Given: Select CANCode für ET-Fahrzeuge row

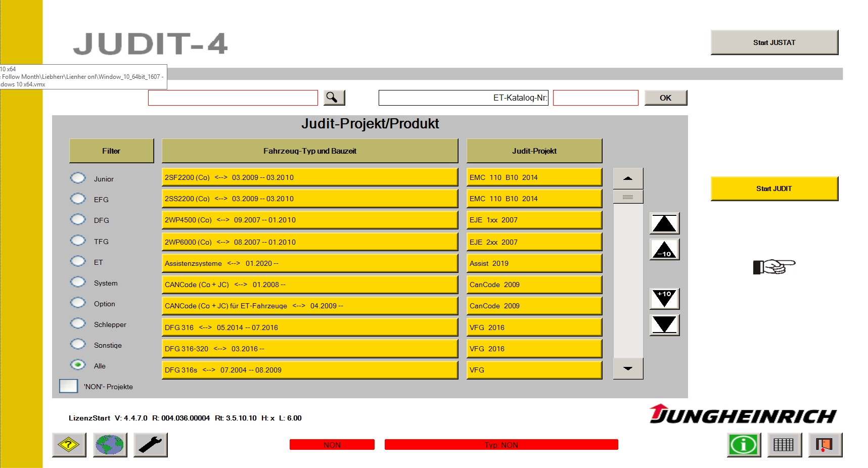Looking at the screenshot, I should point(310,306).
